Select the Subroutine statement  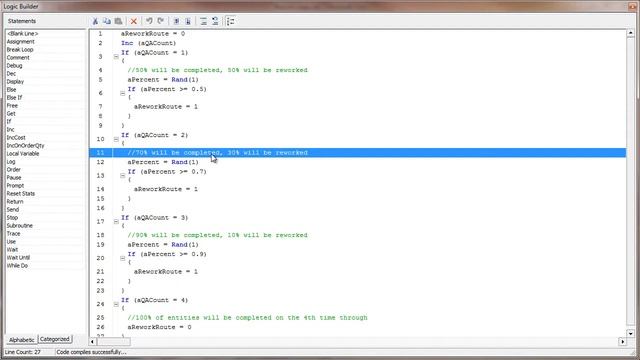(20, 226)
